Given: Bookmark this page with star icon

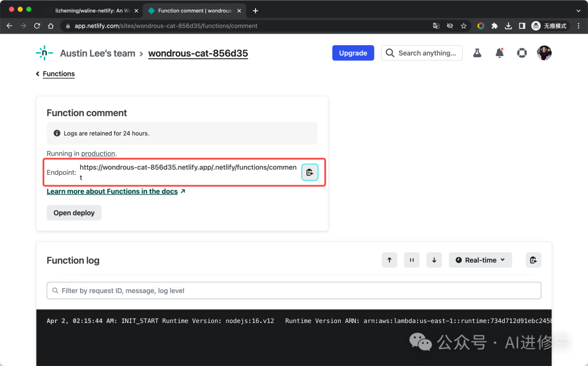Looking at the screenshot, I should click(463, 26).
